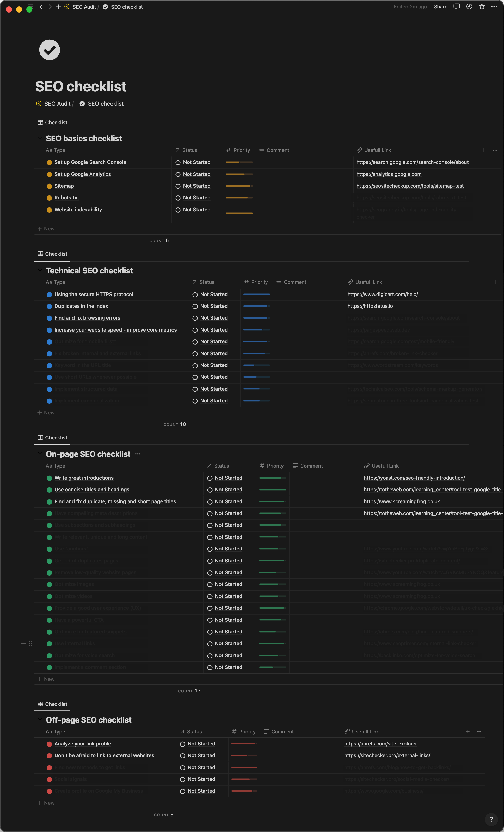The image size is (504, 832).
Task: Click Share button in top bar
Action: [440, 7]
